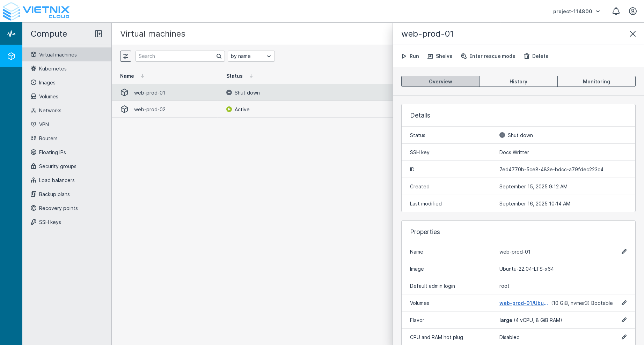Open the web-prod-01/Ubu... volume link
Viewport: 644px width, 345px height.
click(524, 303)
